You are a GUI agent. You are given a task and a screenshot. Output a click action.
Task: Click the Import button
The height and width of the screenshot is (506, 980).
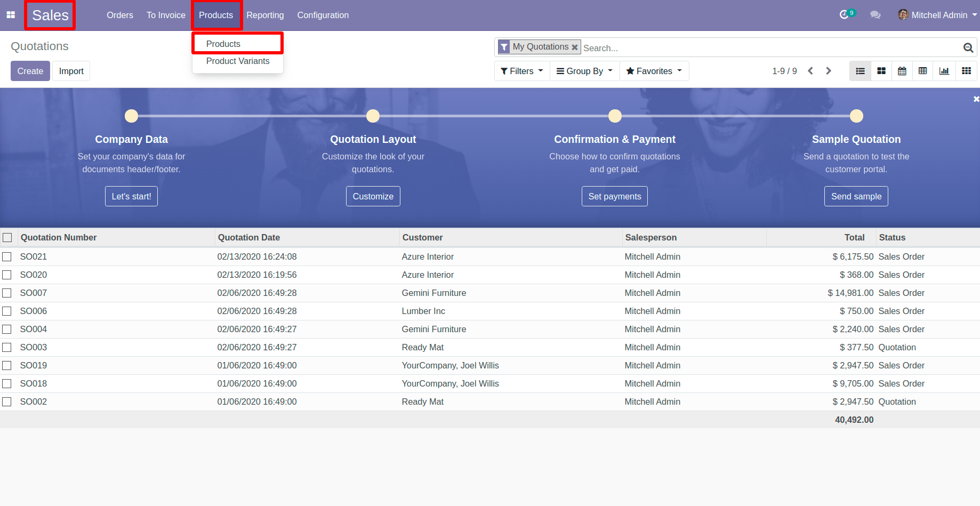(71, 71)
